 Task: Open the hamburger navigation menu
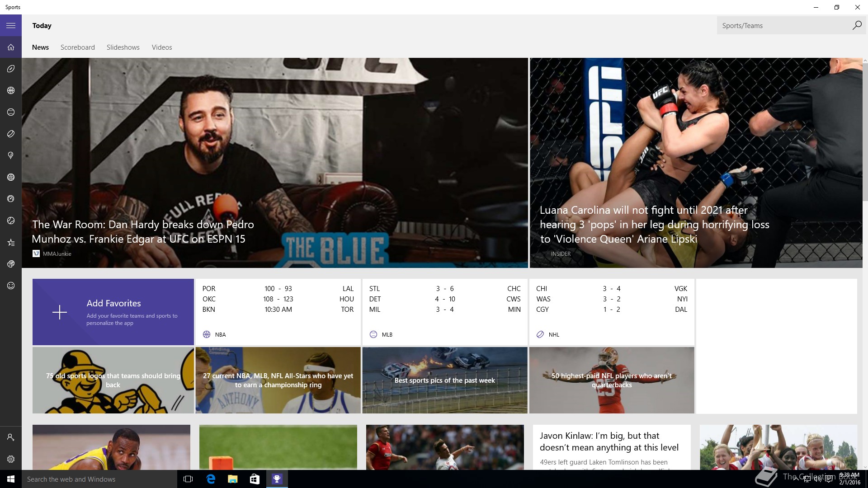click(x=11, y=25)
